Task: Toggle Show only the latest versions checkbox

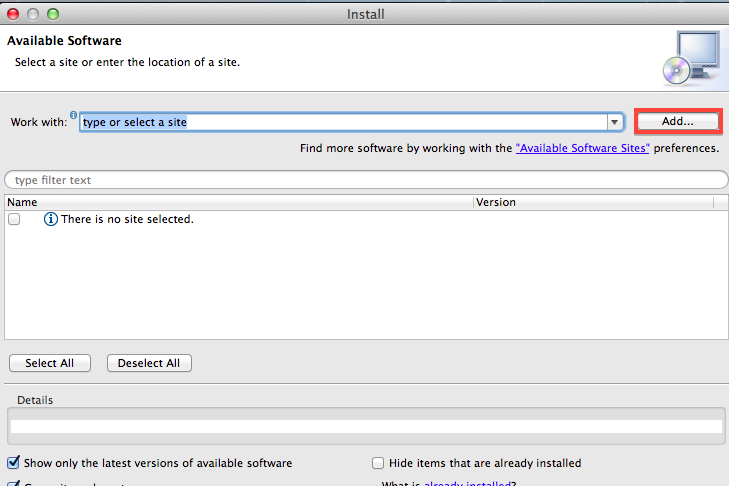Action: coord(13,463)
